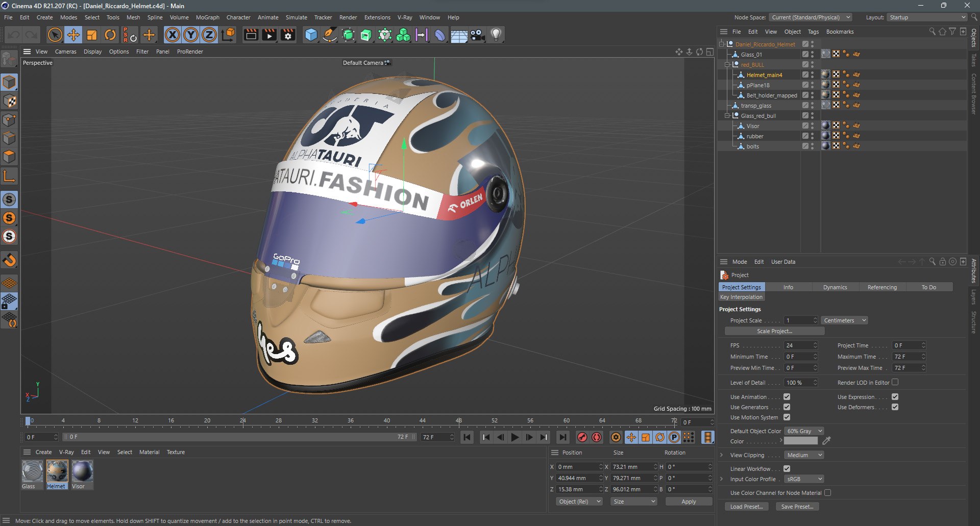Open Layout Startup dropdown
980x526 pixels.
click(x=927, y=17)
